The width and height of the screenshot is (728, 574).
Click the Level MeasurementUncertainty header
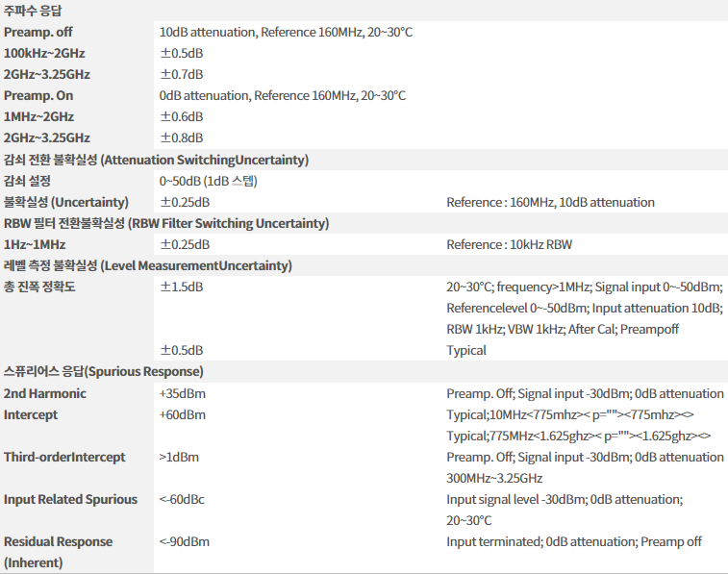coord(148,265)
